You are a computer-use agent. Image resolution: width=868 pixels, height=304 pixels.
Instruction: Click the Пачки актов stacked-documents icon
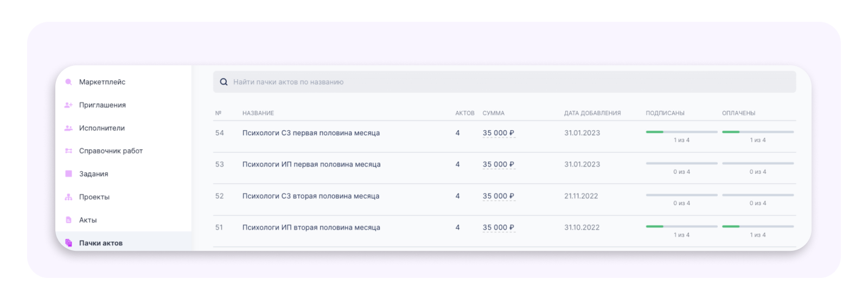68,243
